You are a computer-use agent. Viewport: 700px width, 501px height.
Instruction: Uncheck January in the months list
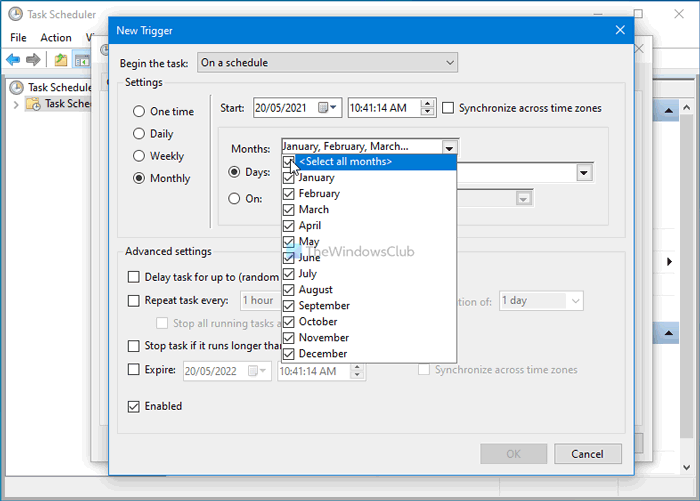coord(289,178)
